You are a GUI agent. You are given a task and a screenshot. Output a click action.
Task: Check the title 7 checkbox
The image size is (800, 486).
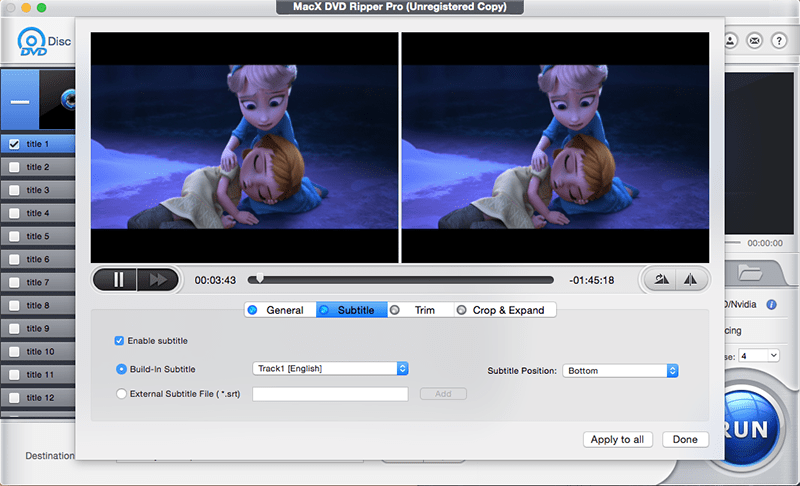(x=14, y=283)
